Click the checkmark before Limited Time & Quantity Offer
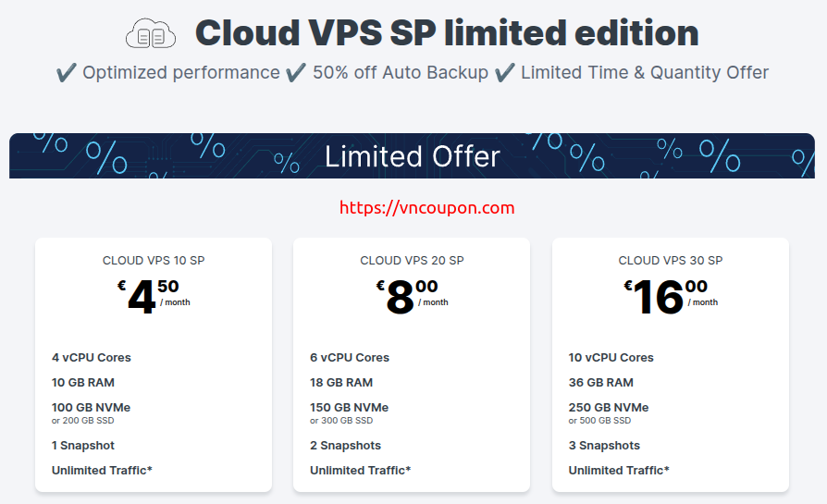The height and width of the screenshot is (504, 827). point(504,72)
